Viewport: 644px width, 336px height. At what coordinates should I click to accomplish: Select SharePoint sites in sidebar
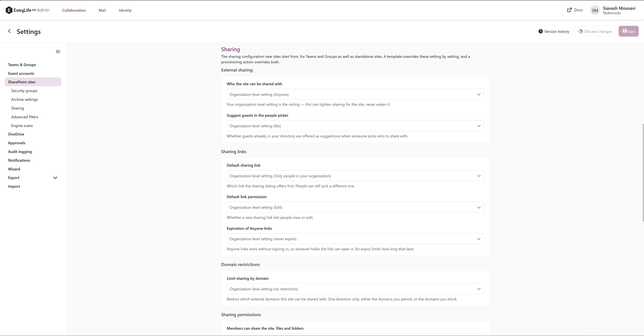click(33, 82)
